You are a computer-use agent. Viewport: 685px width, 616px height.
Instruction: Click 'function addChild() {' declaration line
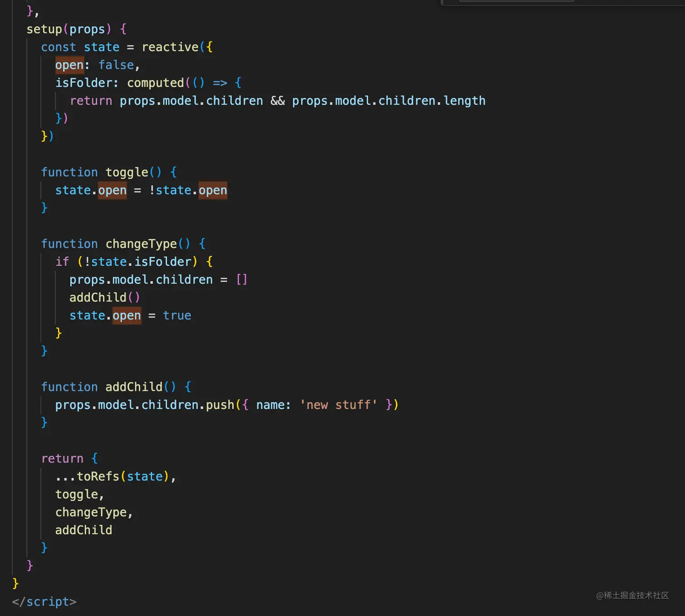(x=116, y=387)
